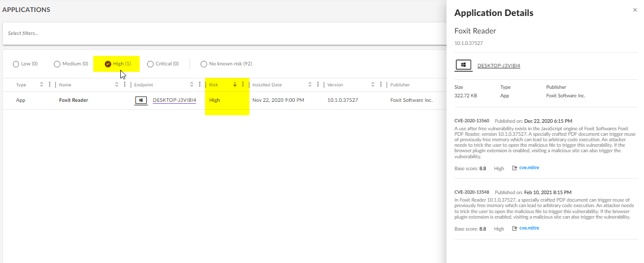Open Version column options menu

coord(381,85)
